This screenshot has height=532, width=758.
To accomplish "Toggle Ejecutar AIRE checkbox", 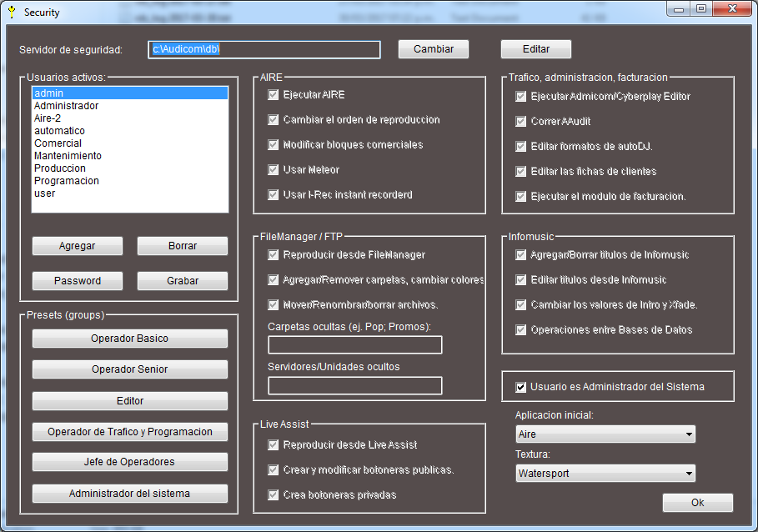I will 274,95.
